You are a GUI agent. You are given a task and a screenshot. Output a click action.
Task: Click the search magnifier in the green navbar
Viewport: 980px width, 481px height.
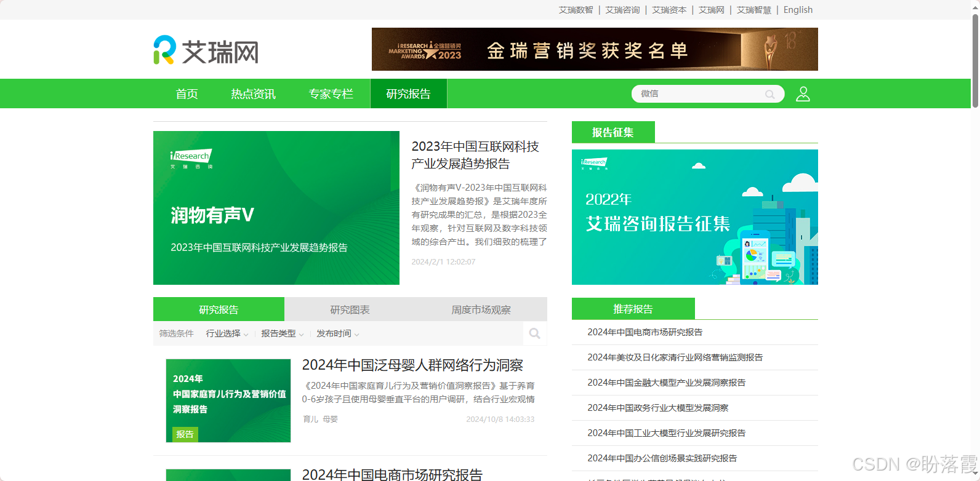(770, 94)
